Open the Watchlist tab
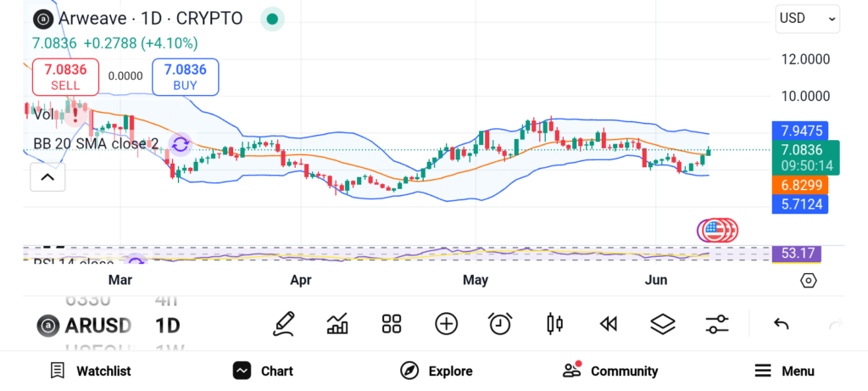Screen dimensions: 868x391 click(x=91, y=371)
